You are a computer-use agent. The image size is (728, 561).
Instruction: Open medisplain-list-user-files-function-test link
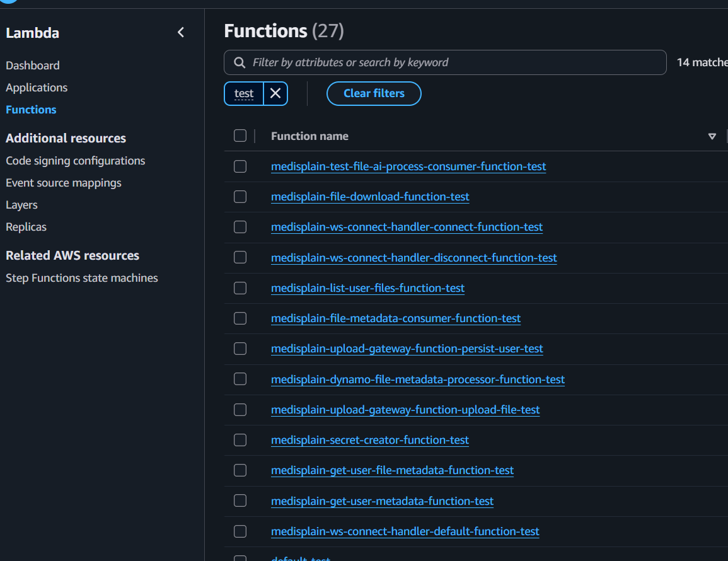tap(367, 288)
